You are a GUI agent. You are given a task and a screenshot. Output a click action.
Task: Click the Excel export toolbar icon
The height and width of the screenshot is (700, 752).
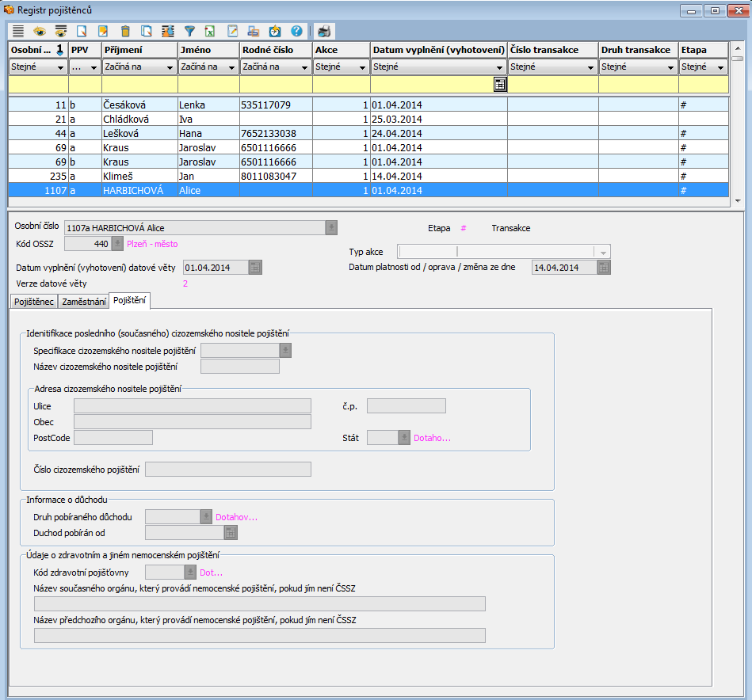click(211, 32)
